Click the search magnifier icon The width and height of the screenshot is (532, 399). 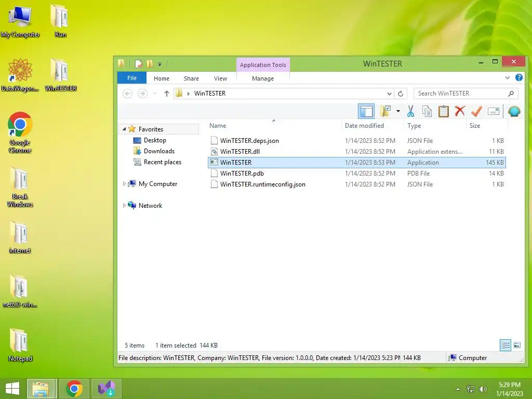tap(511, 94)
